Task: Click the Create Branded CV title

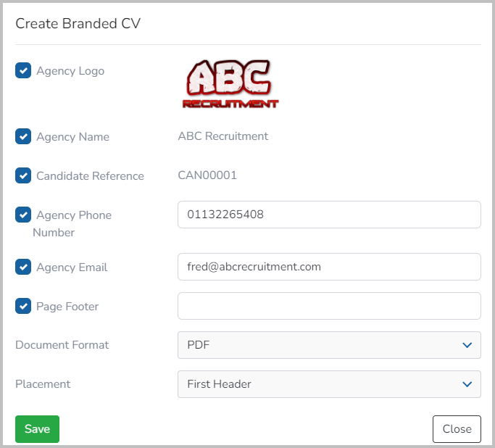Action: (x=78, y=23)
